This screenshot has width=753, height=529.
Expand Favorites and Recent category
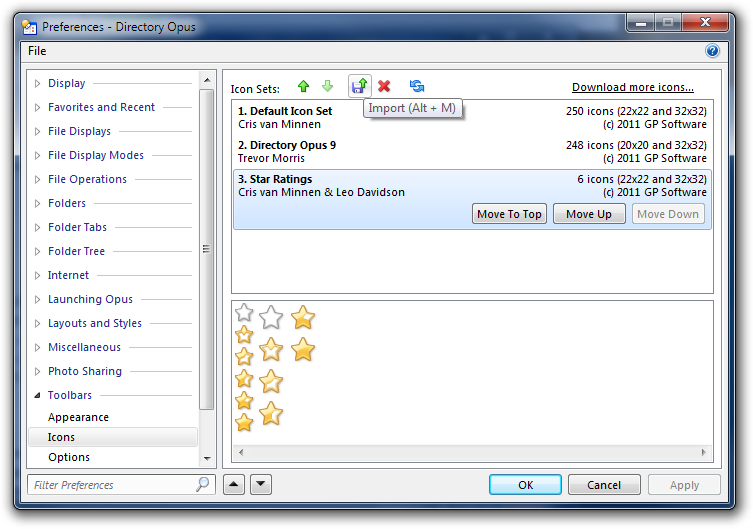(x=37, y=108)
